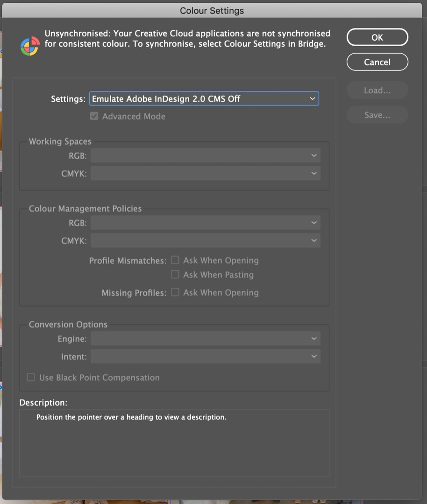Open the Colour Management Policies RGB dropdown
Viewport: 427px width, 504px height.
206,223
